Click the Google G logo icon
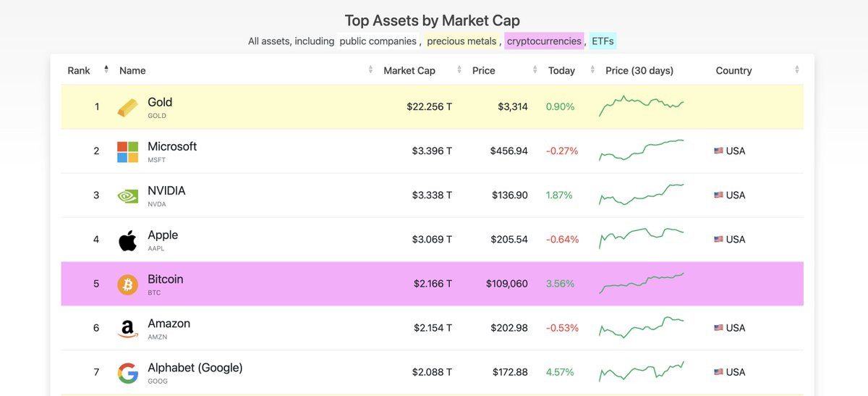 [127, 373]
